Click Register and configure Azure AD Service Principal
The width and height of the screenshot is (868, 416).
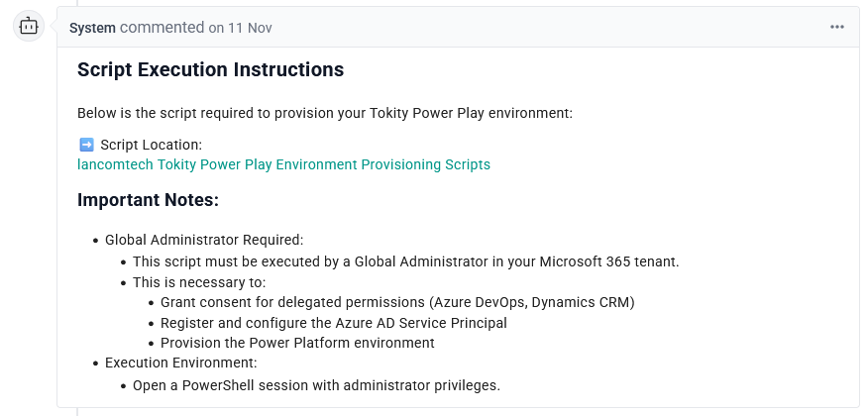(x=333, y=323)
